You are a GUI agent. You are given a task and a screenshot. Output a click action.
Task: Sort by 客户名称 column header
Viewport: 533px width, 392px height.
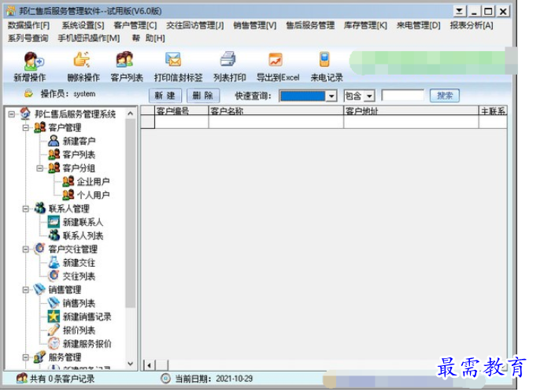pyautogui.click(x=276, y=110)
